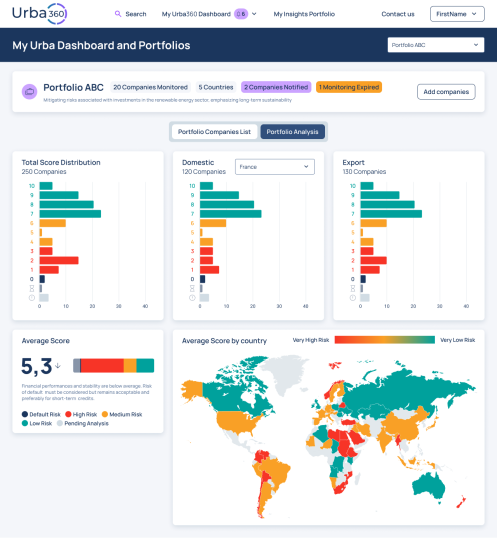Open the FirstName user menu
This screenshot has height=538, width=497.
coord(457,14)
